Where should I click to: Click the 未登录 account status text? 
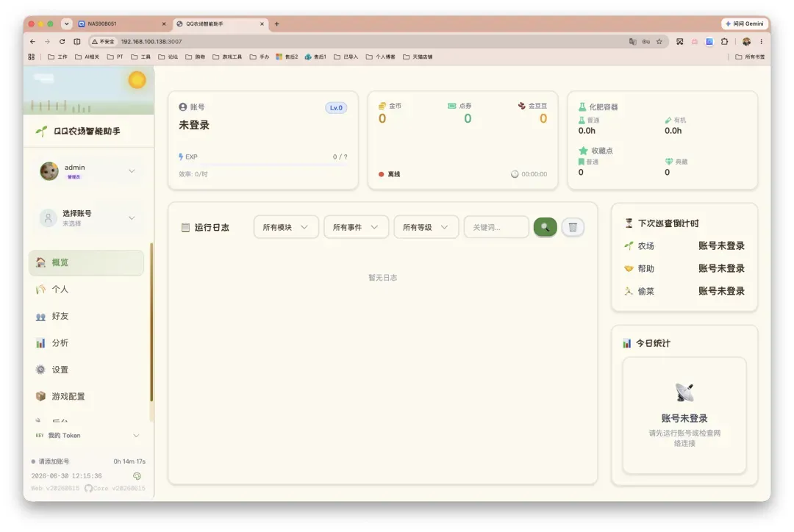point(194,125)
